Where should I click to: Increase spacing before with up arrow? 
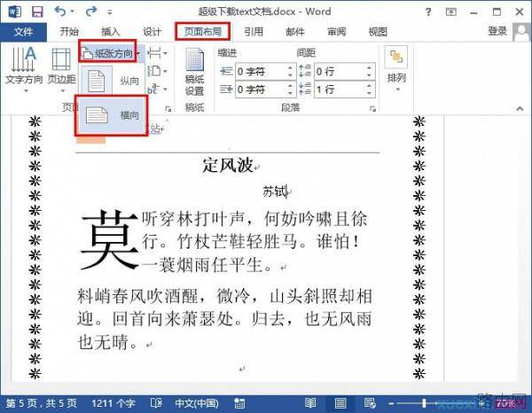point(369,68)
